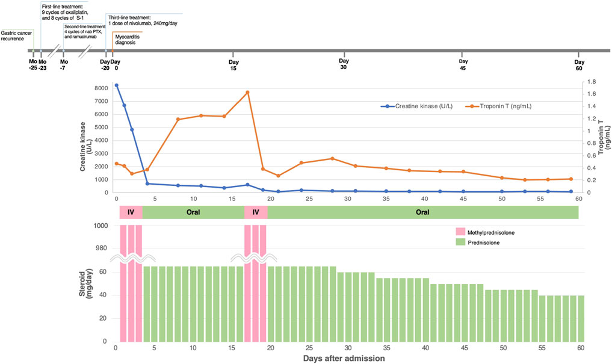Click the orange myocarditis marker at Day 0
612x364 pixels.
pos(113,51)
